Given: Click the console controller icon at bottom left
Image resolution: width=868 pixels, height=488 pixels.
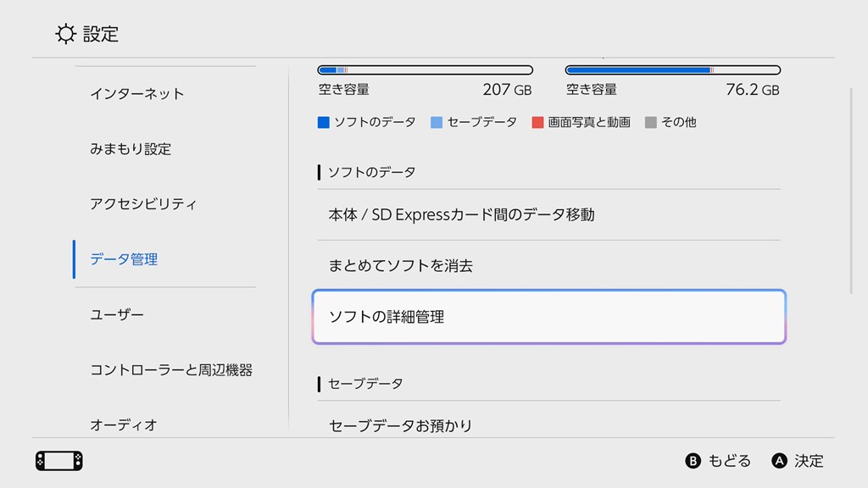Looking at the screenshot, I should point(58,461).
